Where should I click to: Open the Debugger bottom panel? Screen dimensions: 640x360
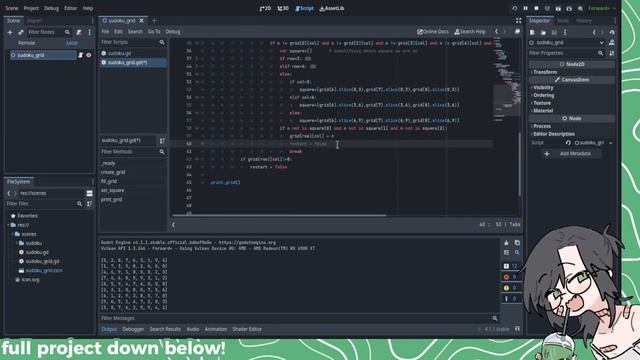[133, 329]
